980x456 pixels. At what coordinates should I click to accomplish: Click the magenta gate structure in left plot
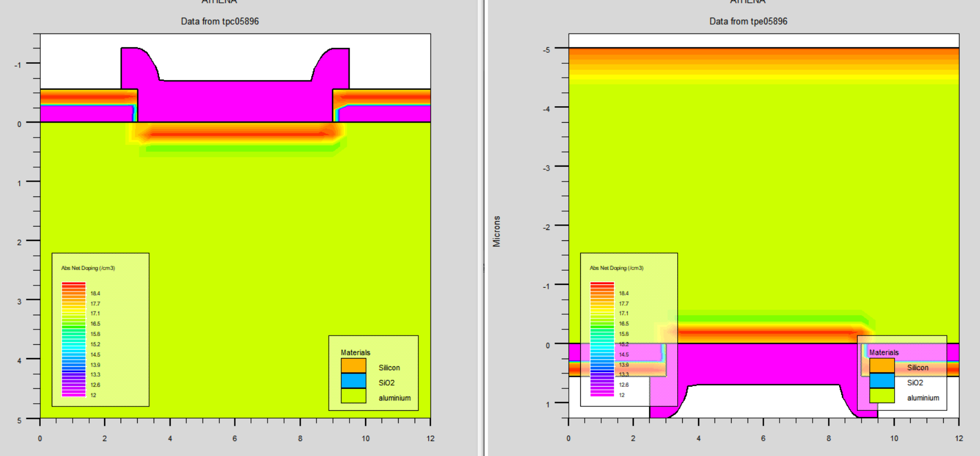tap(235, 102)
